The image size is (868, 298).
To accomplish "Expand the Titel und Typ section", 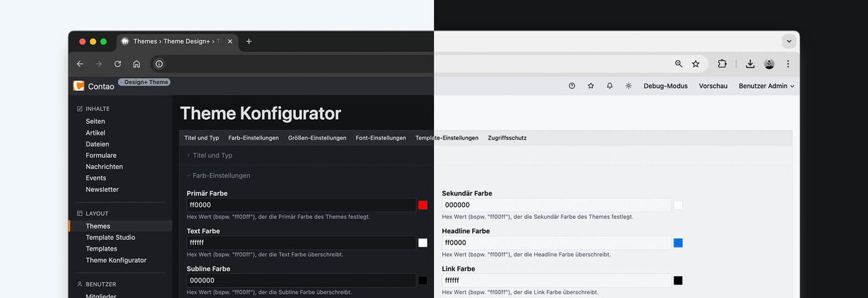I will tap(212, 155).
